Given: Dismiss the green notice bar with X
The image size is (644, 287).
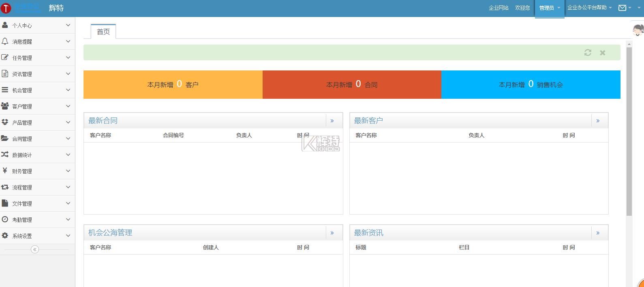Looking at the screenshot, I should click(x=603, y=53).
